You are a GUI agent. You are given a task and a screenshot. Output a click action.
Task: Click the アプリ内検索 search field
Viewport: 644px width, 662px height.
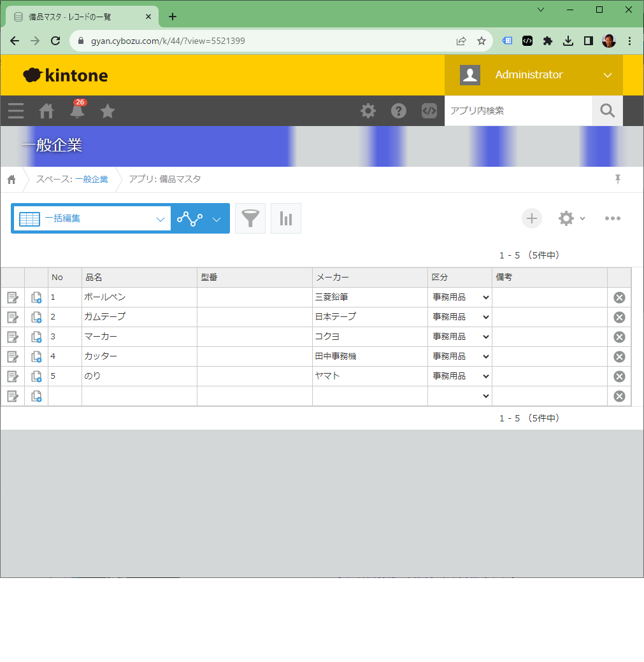click(x=517, y=111)
